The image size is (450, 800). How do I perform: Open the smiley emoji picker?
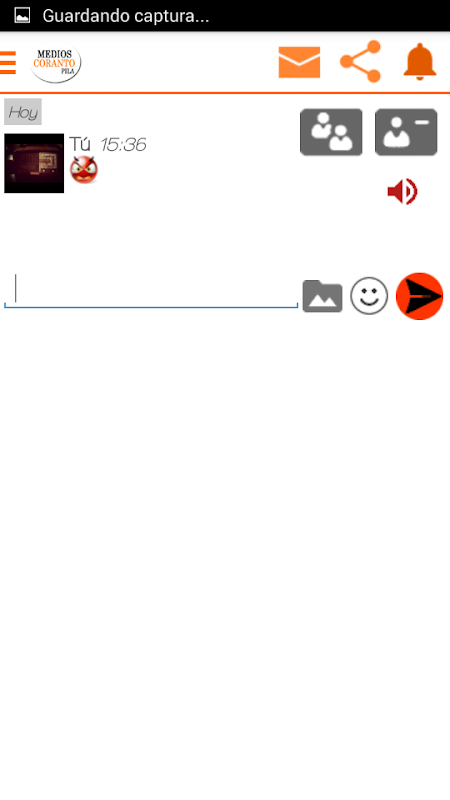click(369, 296)
